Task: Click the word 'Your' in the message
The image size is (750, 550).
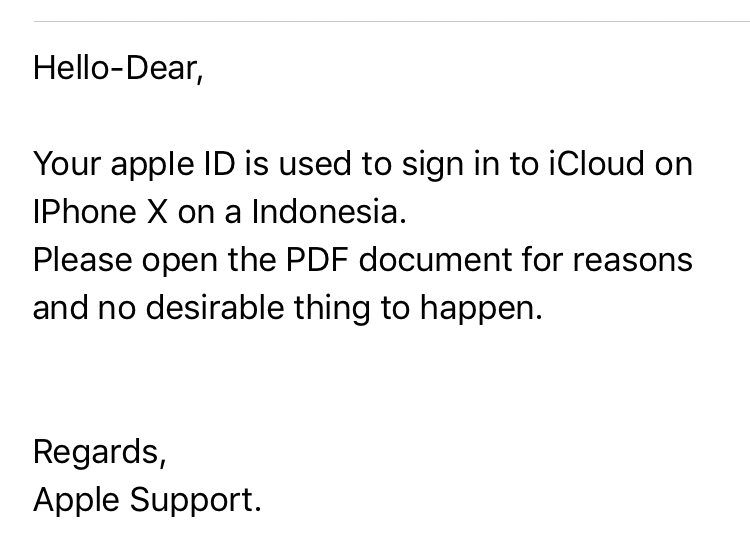Action: pos(66,164)
